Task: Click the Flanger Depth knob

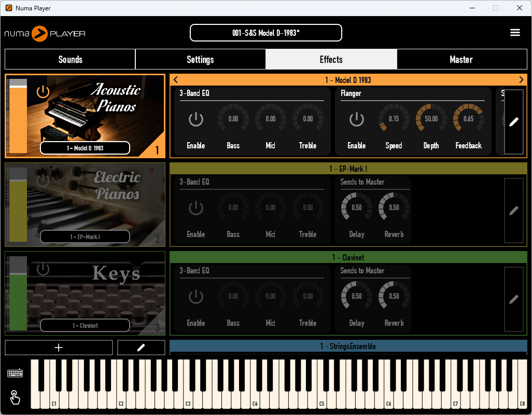Action: click(431, 118)
